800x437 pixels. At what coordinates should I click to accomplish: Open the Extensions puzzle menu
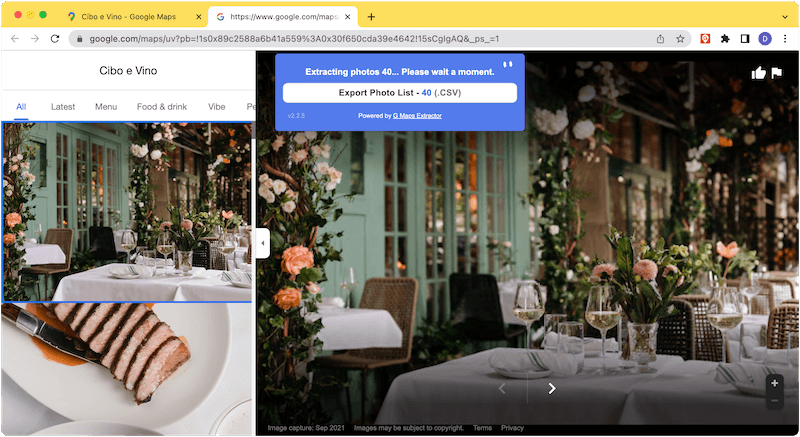coord(725,39)
